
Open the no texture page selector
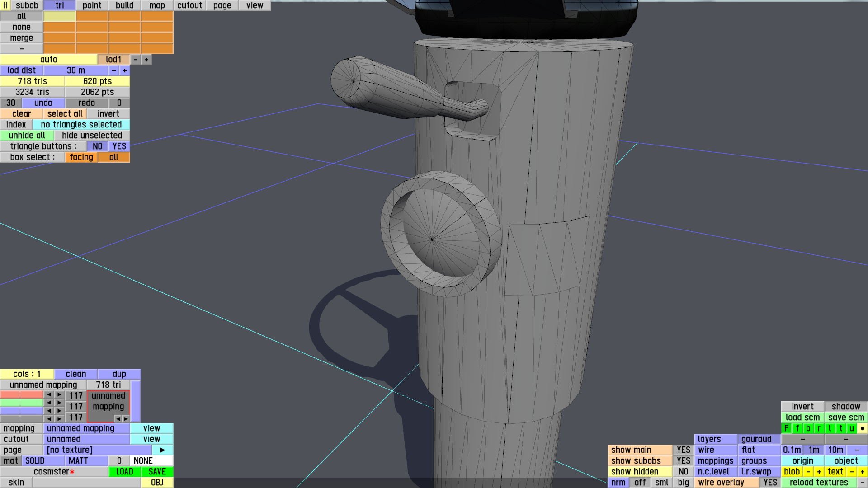97,450
